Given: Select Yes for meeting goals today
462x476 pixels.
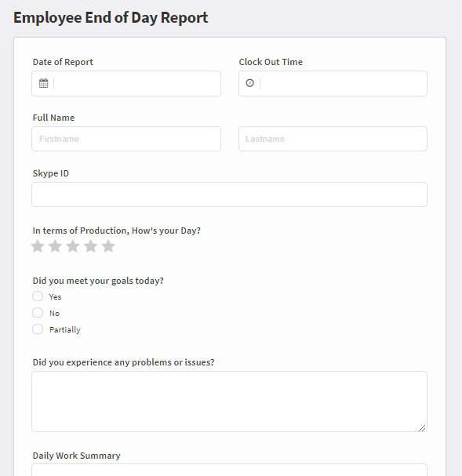Looking at the screenshot, I should (38, 296).
